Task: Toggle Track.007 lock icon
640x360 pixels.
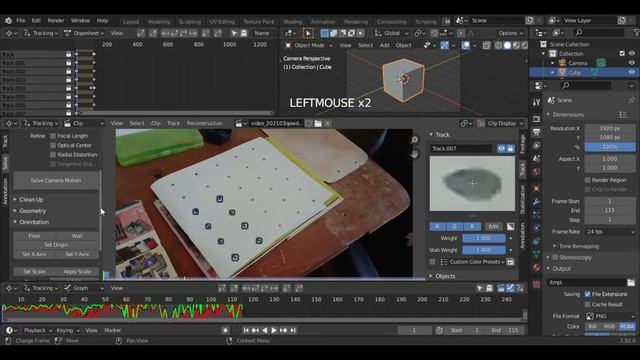Action: click(x=510, y=149)
